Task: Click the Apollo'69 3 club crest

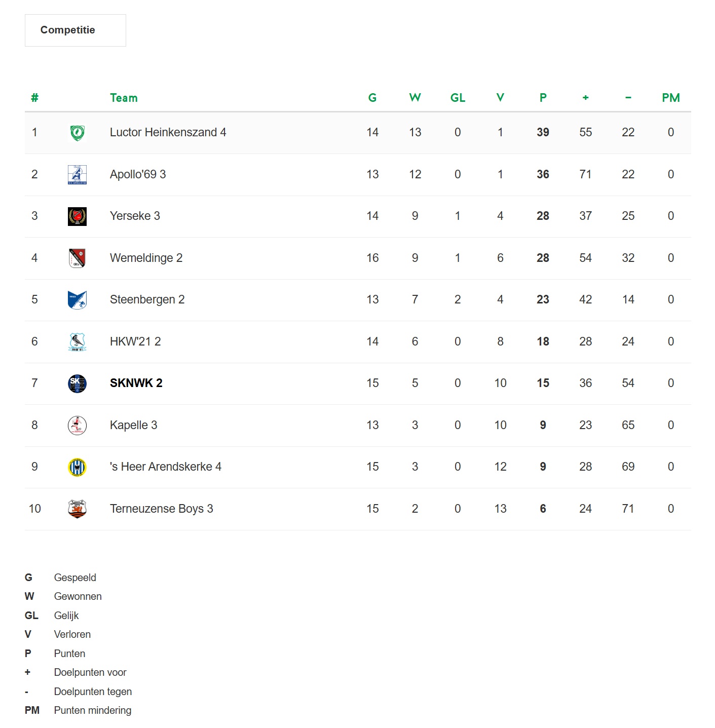Action: (x=77, y=175)
